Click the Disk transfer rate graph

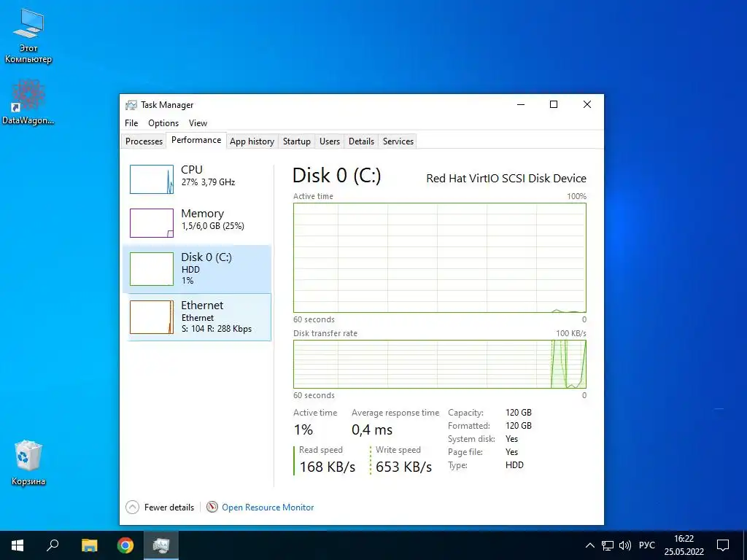point(440,364)
